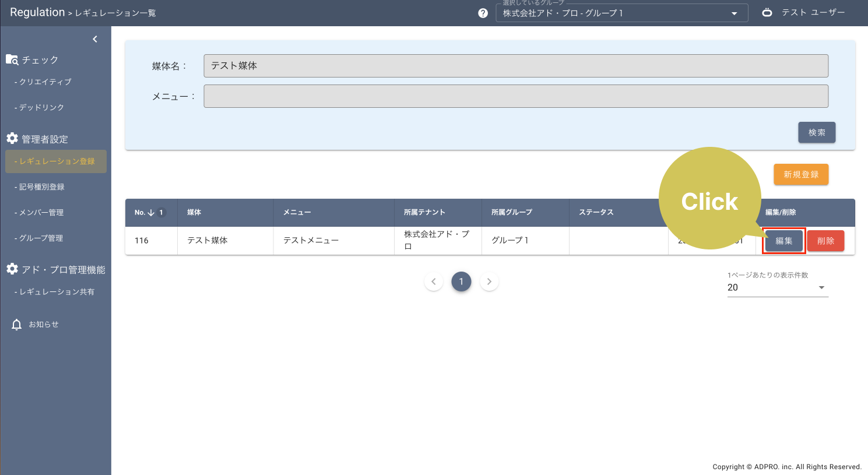Open notifications via the お知らせ bell icon
The width and height of the screenshot is (868, 475).
(x=16, y=324)
